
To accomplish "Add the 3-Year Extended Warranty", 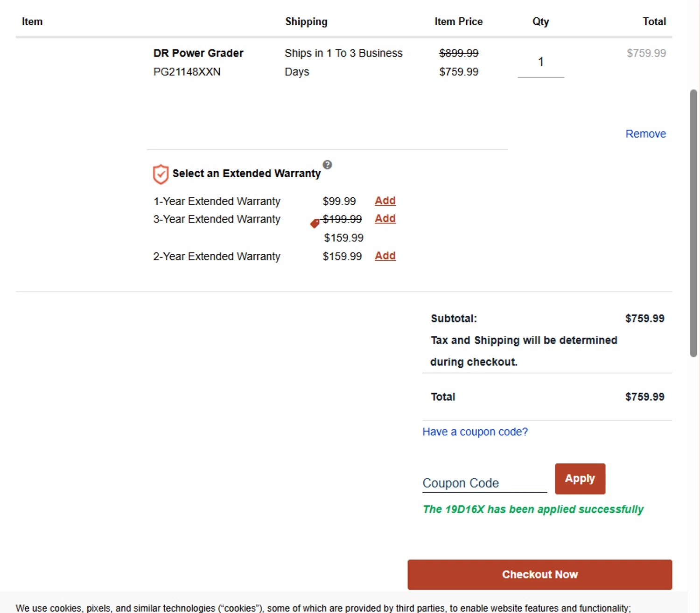I will [385, 218].
